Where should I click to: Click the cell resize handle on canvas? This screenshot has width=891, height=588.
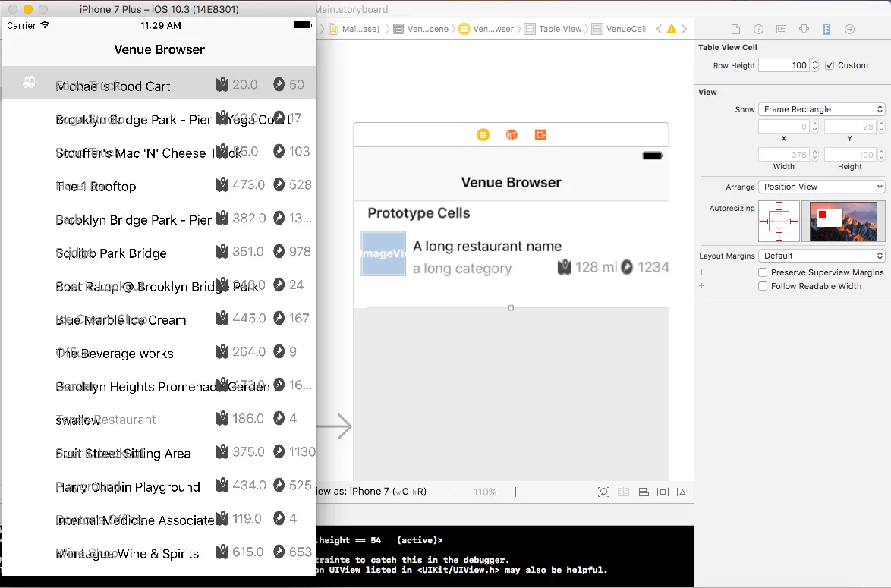coord(511,307)
